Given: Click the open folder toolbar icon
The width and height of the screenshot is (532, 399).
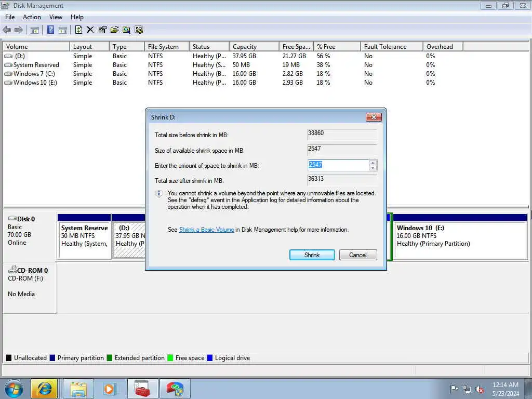Looking at the screenshot, I should point(114,30).
